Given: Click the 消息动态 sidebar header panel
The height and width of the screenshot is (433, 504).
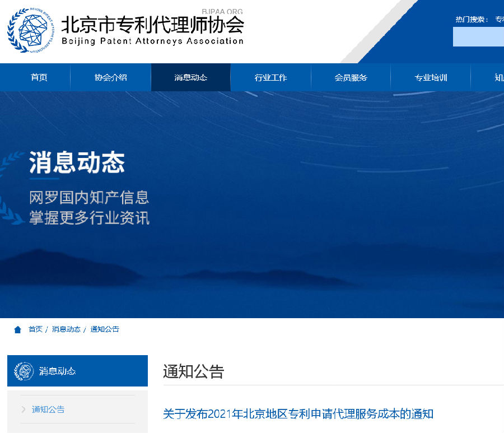Looking at the screenshot, I should [77, 371].
